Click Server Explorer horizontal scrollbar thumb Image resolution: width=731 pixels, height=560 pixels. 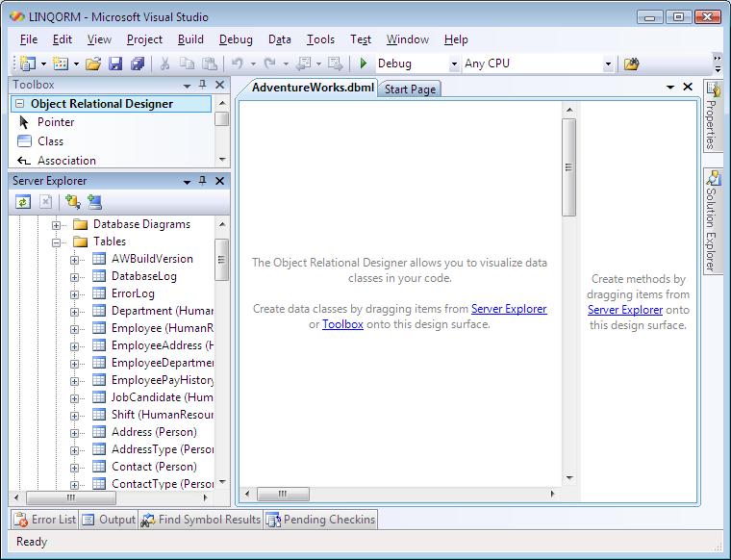[x=71, y=497]
